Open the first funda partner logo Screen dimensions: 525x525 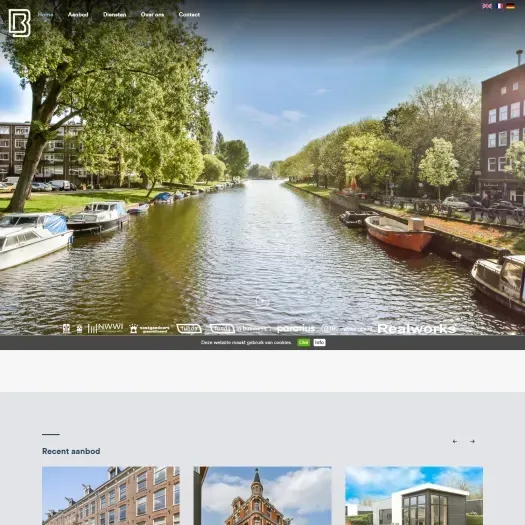click(189, 329)
